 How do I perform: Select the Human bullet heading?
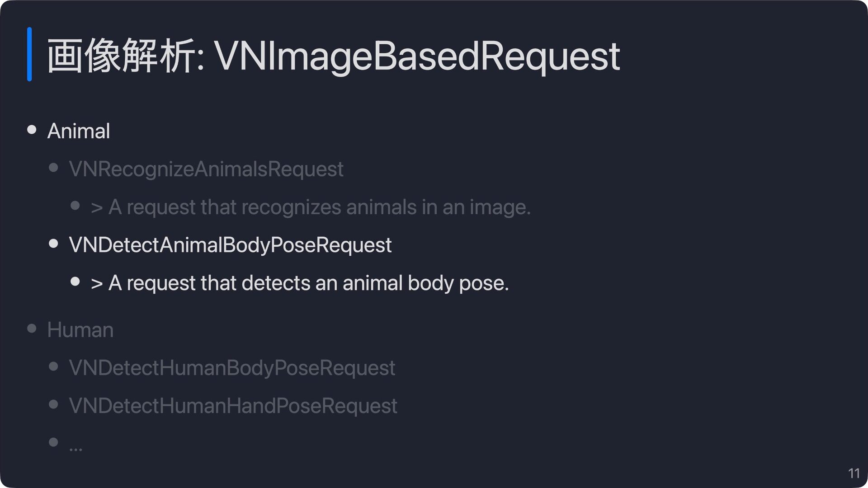click(80, 330)
